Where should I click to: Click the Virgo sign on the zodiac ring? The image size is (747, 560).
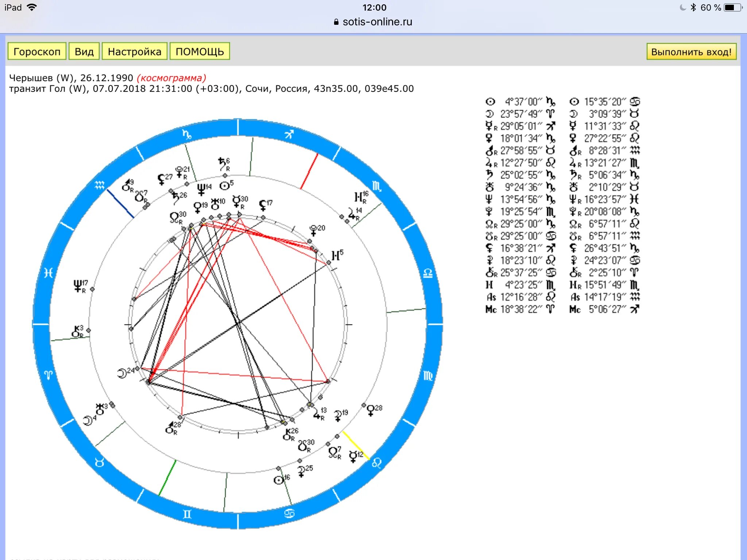427,376
